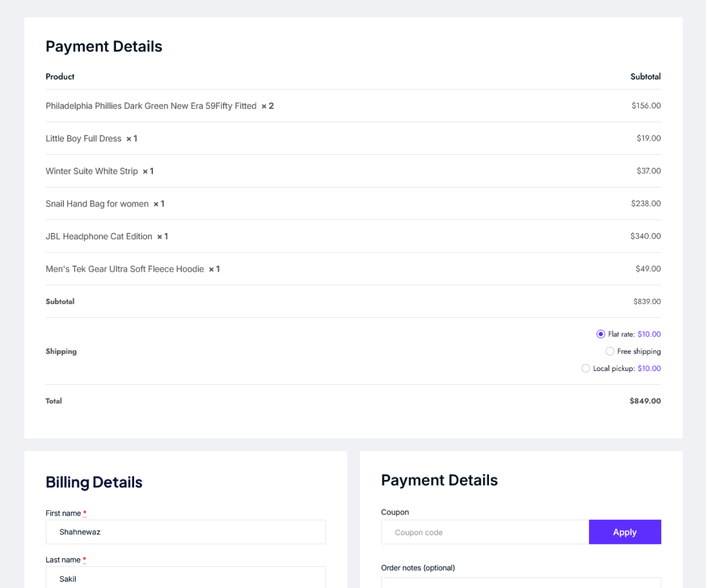Click the Subtotal column header
The width and height of the screenshot is (706, 588).
click(645, 76)
